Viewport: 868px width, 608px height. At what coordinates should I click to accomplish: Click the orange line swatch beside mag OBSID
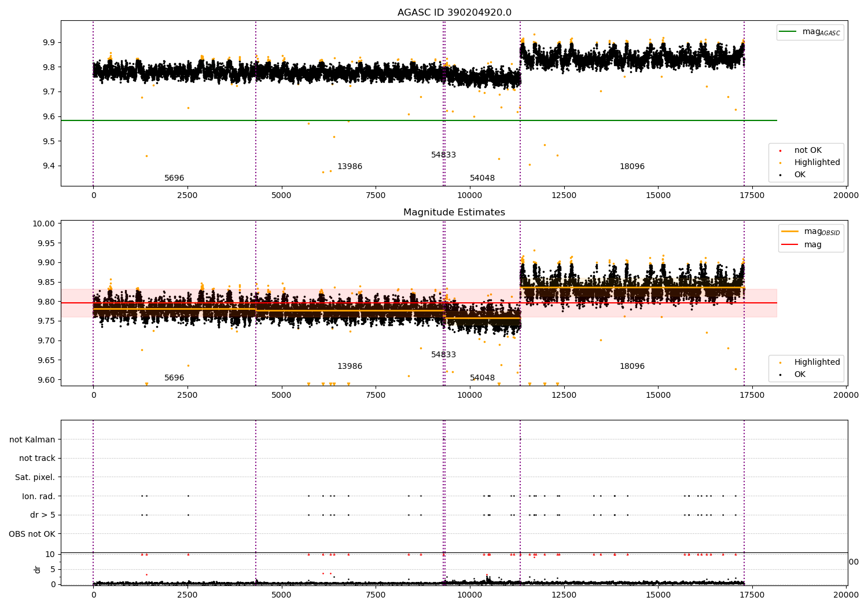[789, 231]
